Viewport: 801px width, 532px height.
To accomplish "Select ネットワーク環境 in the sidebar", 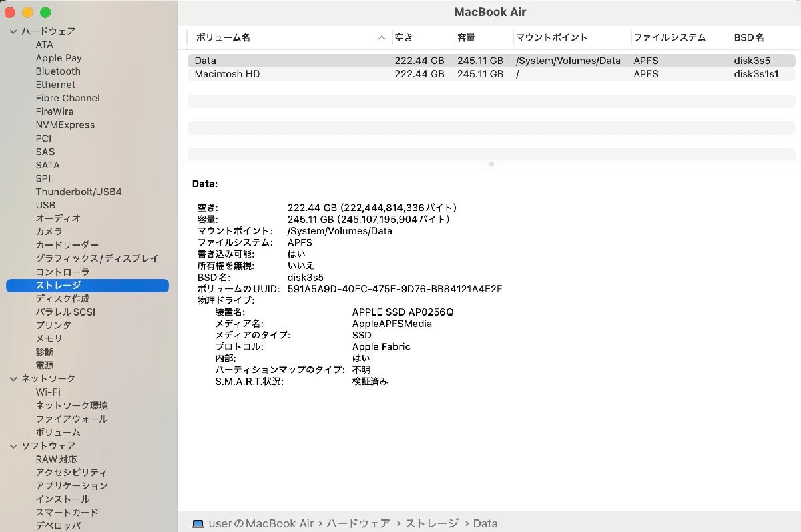I will (x=72, y=405).
